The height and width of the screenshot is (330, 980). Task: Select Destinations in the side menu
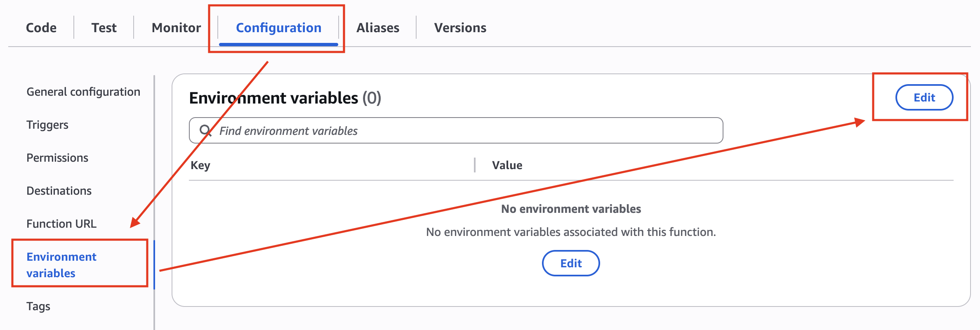point(59,191)
